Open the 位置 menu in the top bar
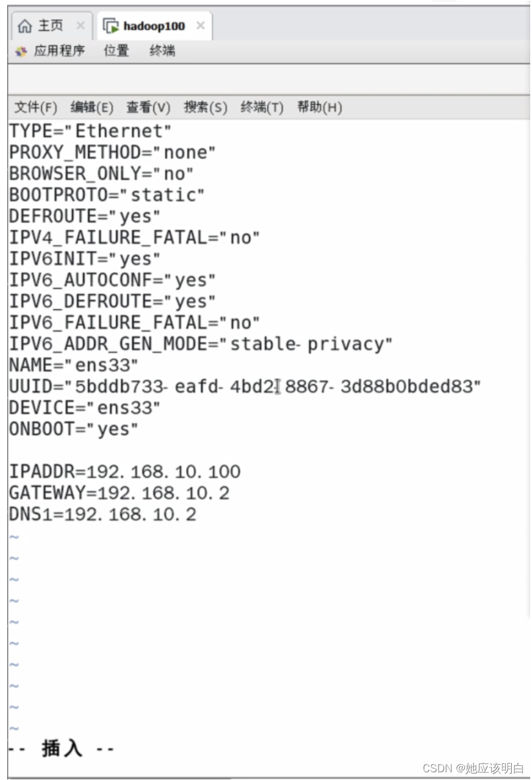 pyautogui.click(x=115, y=51)
